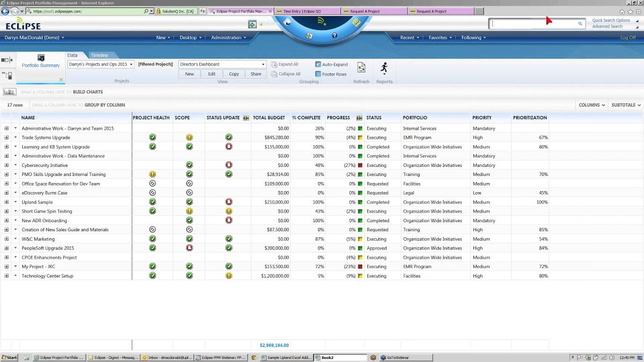Click the green arrow icon beside Eclipse logo
The height and width of the screenshot is (362, 644).
point(252,24)
